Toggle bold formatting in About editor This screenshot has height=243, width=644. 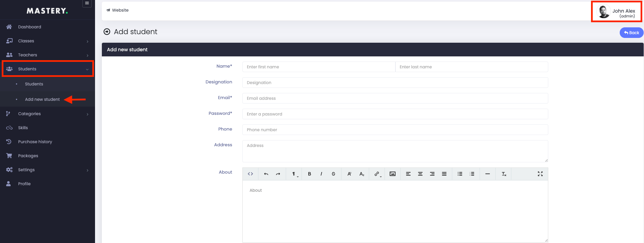(x=309, y=174)
